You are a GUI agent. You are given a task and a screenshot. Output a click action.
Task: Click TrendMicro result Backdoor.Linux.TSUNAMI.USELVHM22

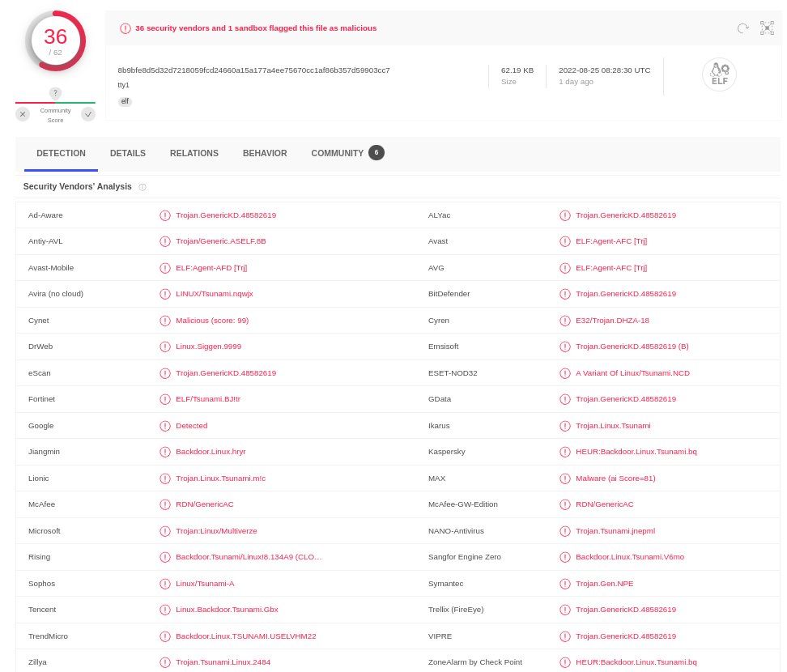(x=246, y=636)
